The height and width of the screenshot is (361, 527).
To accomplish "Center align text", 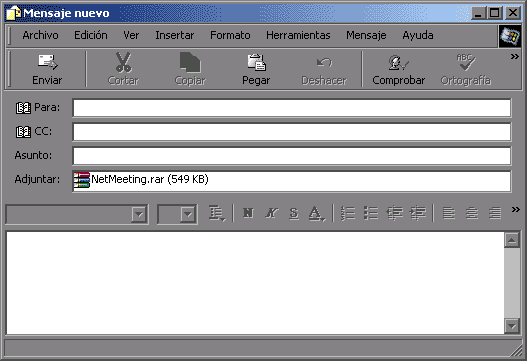I will (472, 213).
